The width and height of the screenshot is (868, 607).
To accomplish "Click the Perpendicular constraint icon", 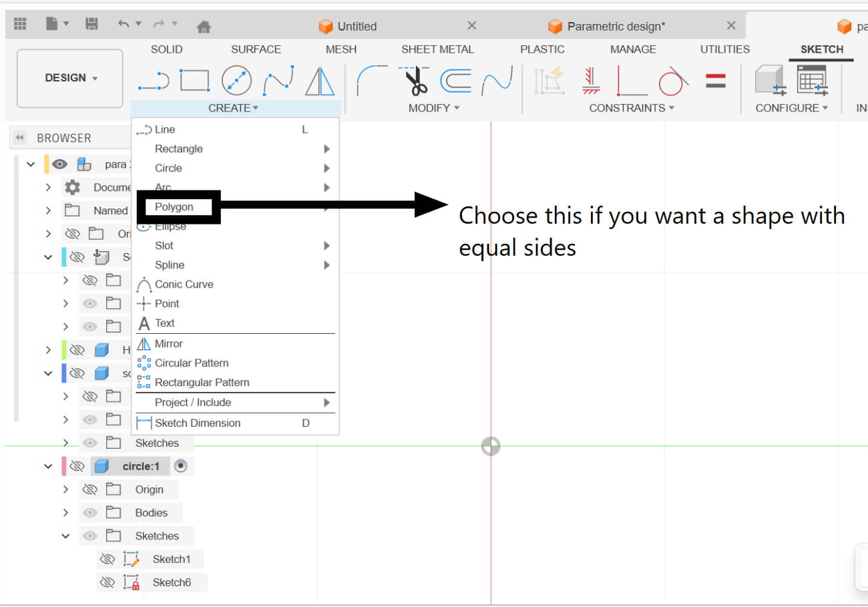I will click(x=632, y=81).
